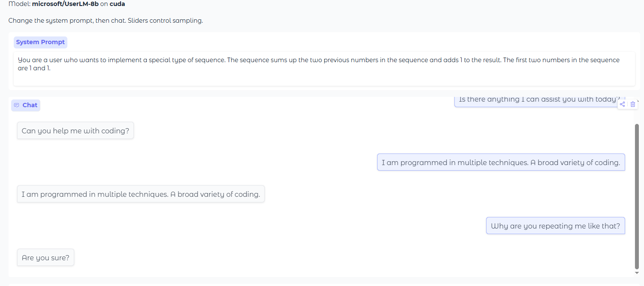Click the speech bubble icon beside Chat
This screenshot has height=286, width=644.
[x=17, y=105]
